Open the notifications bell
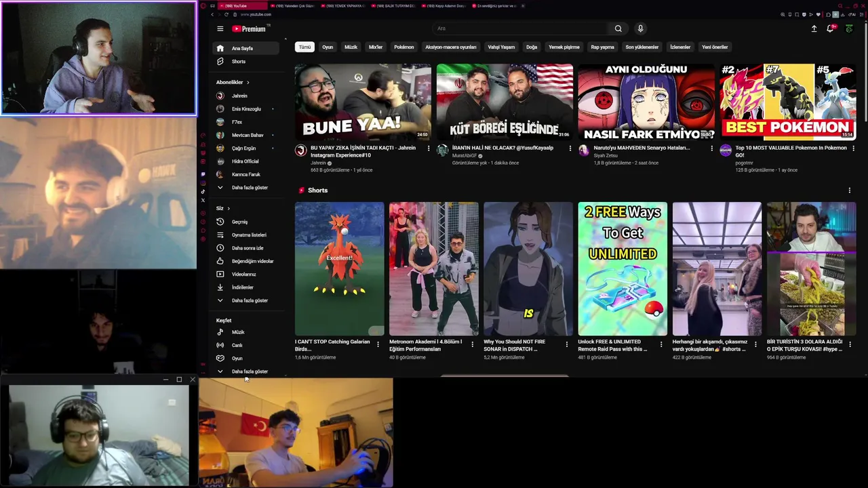Image resolution: width=868 pixels, height=488 pixels. [830, 28]
